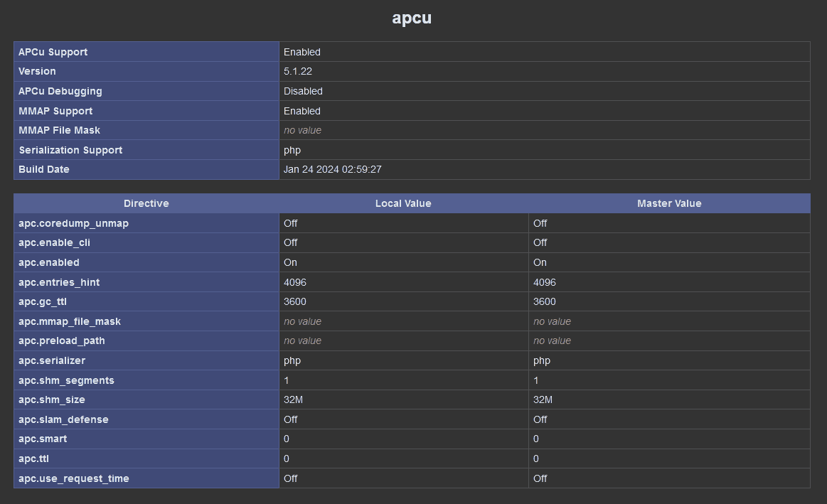827x504 pixels.
Task: Click Local no value for apc.mmap_file_mask
Action: pos(302,321)
